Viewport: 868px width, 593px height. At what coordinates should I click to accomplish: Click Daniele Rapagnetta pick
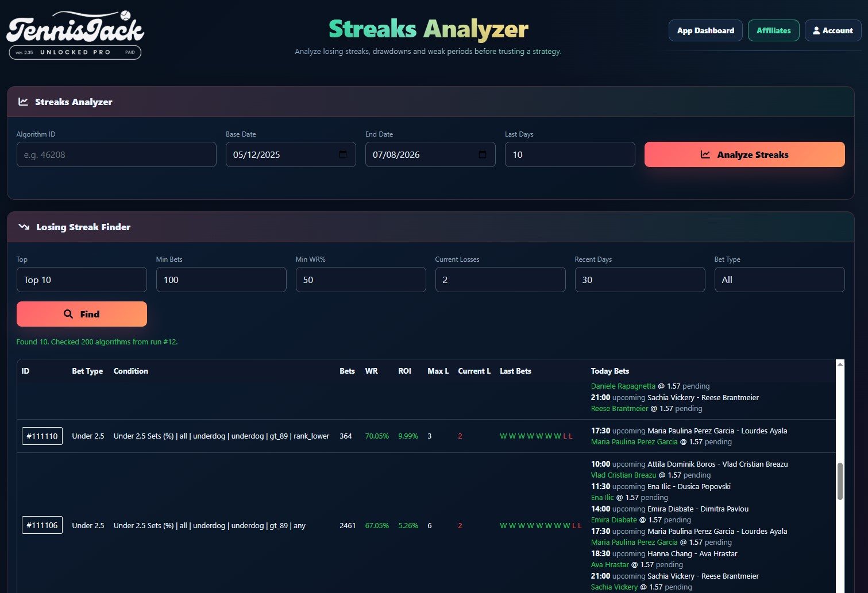click(x=623, y=386)
